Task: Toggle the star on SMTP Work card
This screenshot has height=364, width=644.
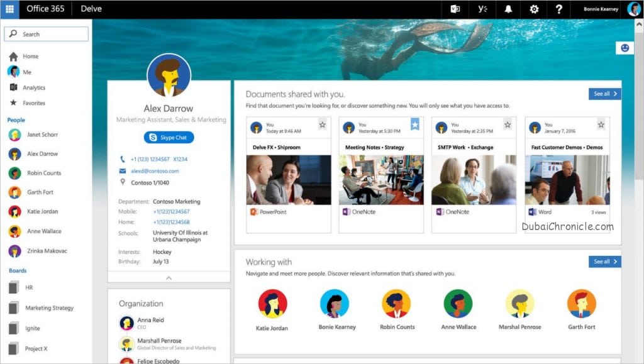Action: pyautogui.click(x=508, y=124)
